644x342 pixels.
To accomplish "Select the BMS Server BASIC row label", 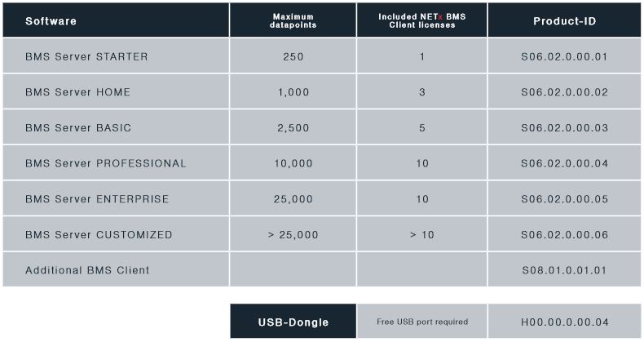I will pos(78,128).
